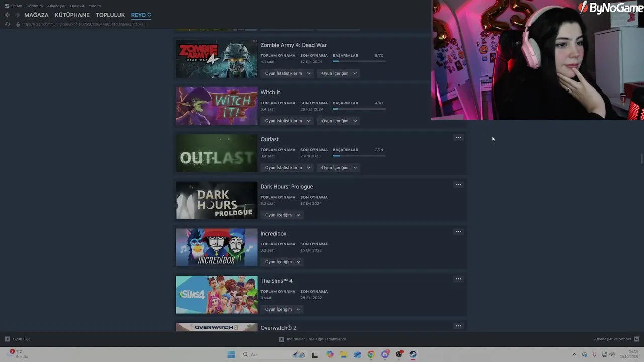Open Discord from the taskbar
This screenshot has height=362, width=644.
[x=385, y=354]
